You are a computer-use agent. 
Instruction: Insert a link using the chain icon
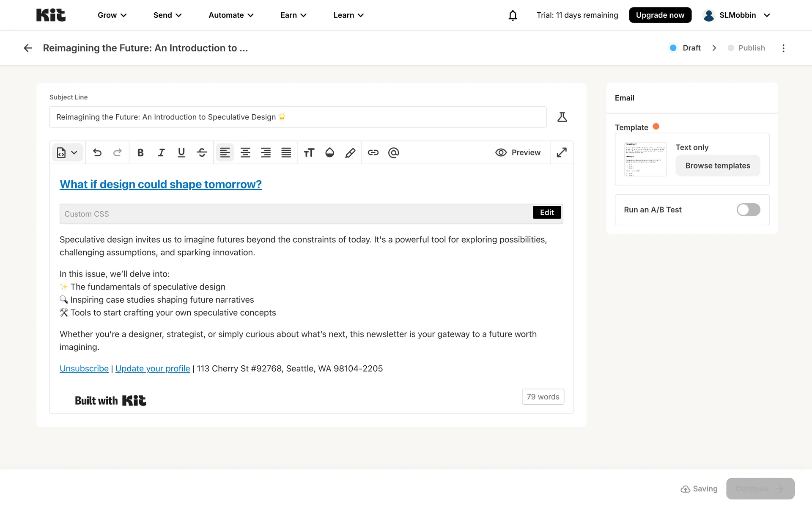(373, 152)
